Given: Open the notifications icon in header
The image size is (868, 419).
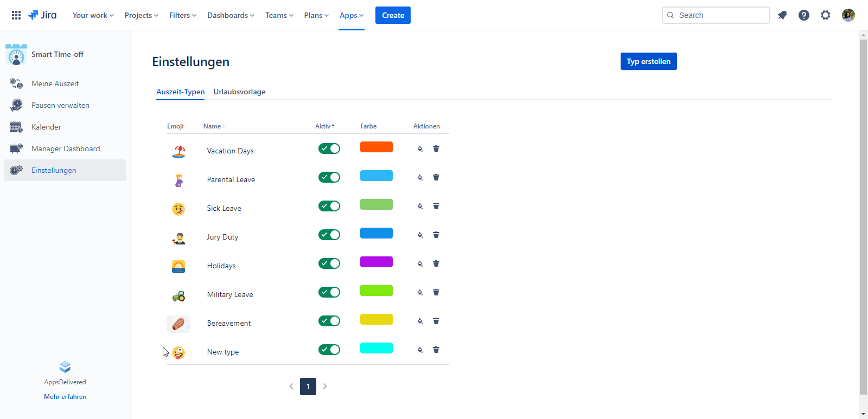Looking at the screenshot, I should point(782,15).
